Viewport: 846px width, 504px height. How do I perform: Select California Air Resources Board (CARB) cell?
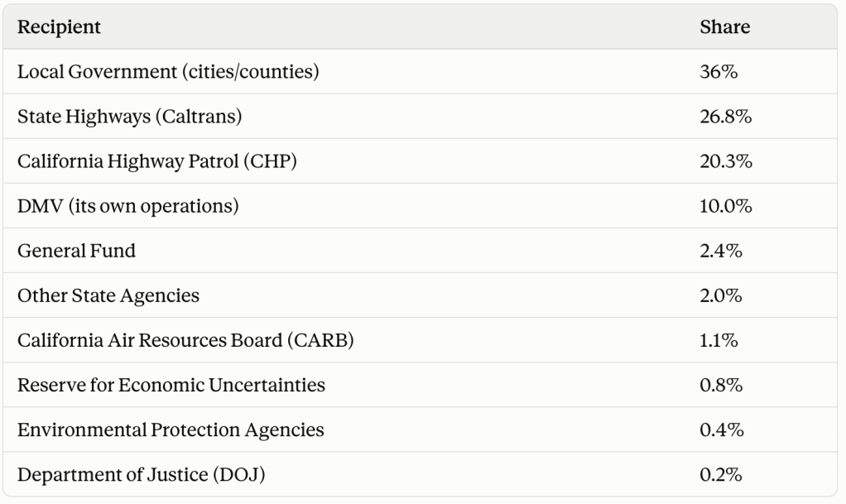click(185, 340)
